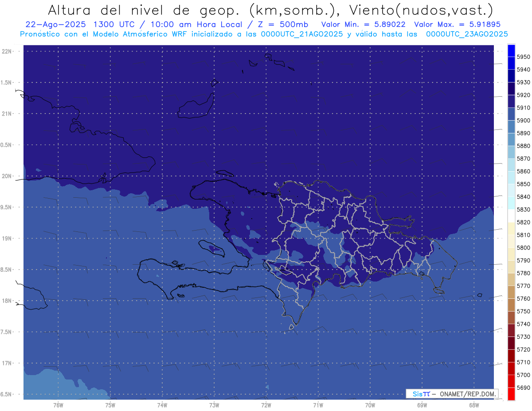Click the colorbar label '5930'
The image size is (532, 411).
(x=523, y=82)
